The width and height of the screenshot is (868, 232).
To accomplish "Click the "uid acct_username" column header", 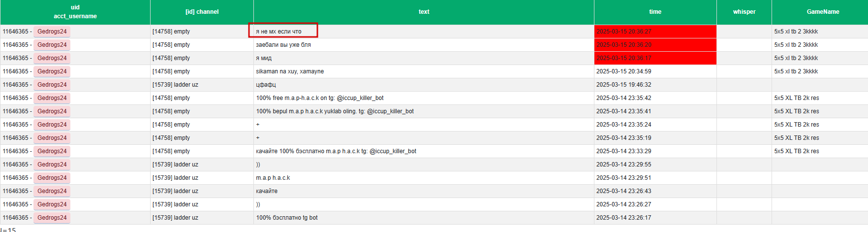I will (75, 12).
